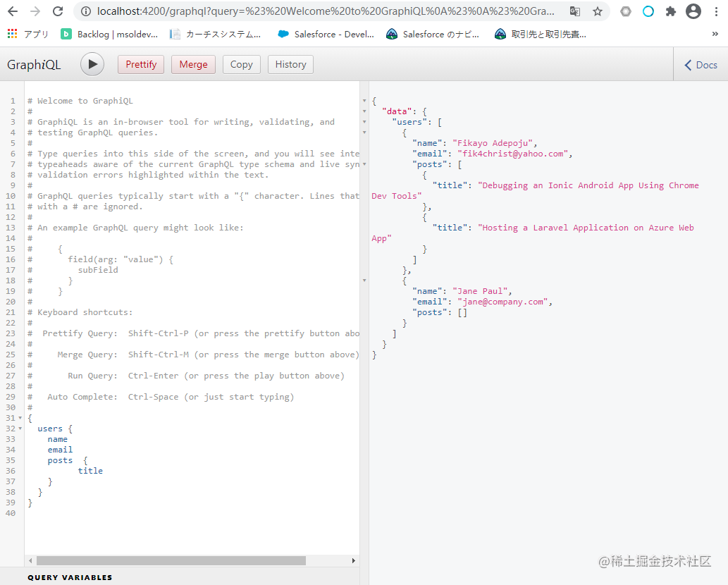This screenshot has height=585, width=728.
Task: Go forward with browser forward arrow
Action: 35,11
